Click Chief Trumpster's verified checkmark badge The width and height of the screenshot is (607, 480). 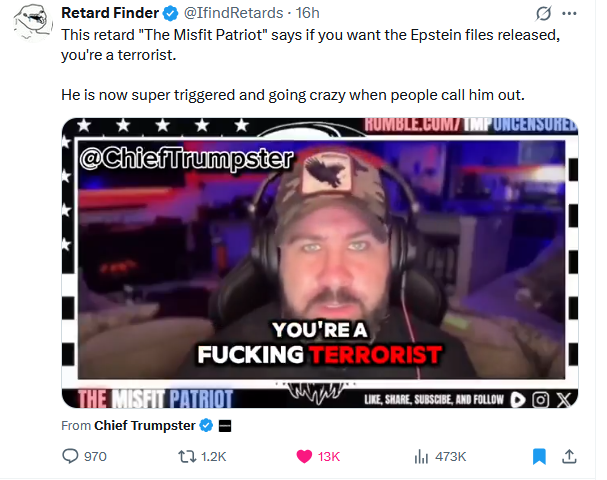point(206,425)
